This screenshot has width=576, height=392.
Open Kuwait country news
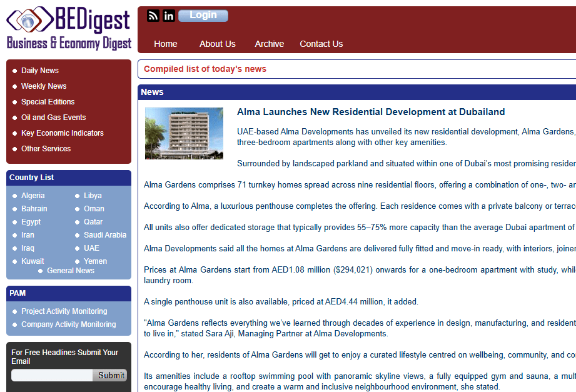(33, 261)
